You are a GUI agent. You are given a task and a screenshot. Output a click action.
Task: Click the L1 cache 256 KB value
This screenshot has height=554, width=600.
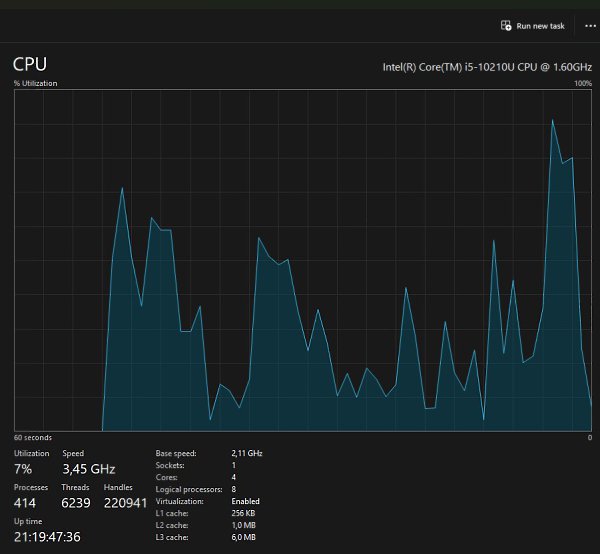coord(245,514)
